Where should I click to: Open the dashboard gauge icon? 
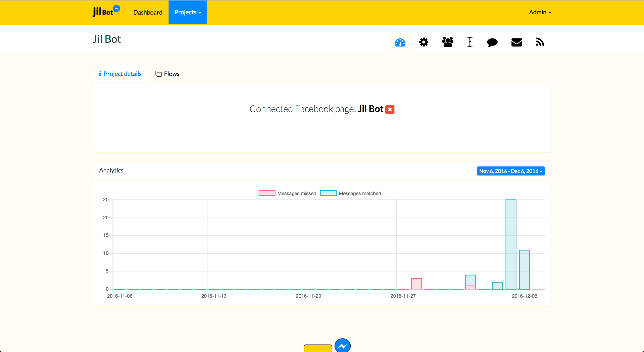click(x=400, y=42)
